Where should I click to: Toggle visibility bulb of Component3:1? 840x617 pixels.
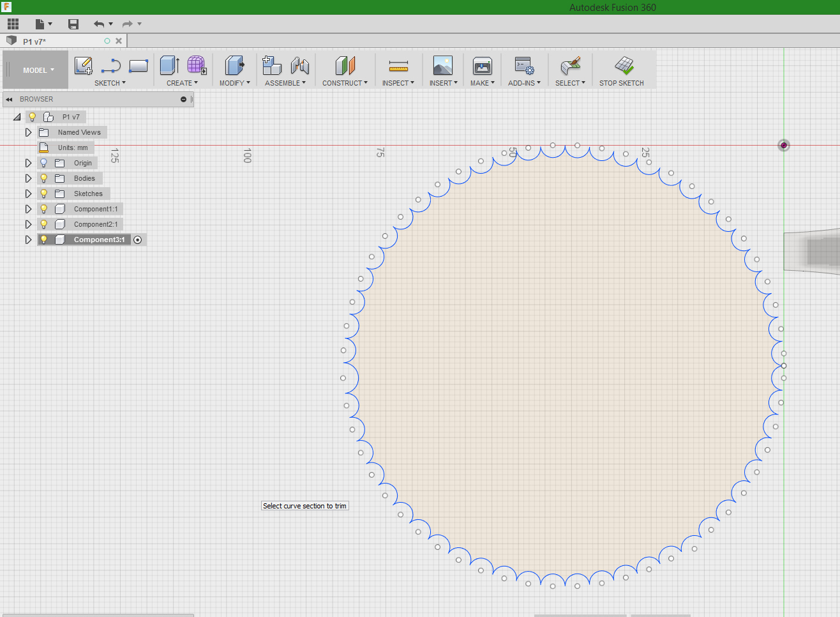[44, 240]
